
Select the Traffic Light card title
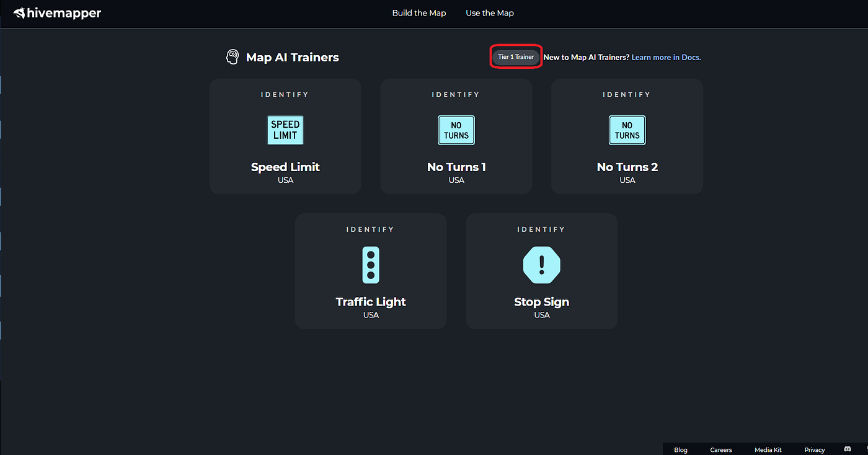[371, 302]
